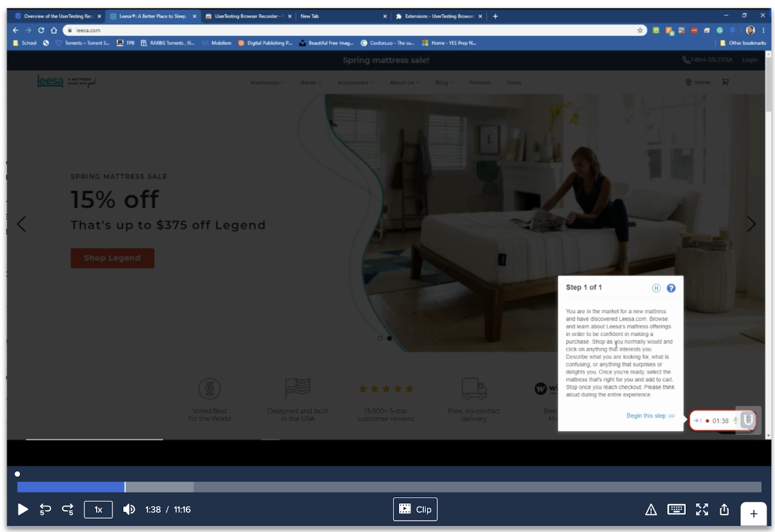Switch to the UserTesting Browser Recorder tab
The image size is (775, 532).
(x=249, y=16)
